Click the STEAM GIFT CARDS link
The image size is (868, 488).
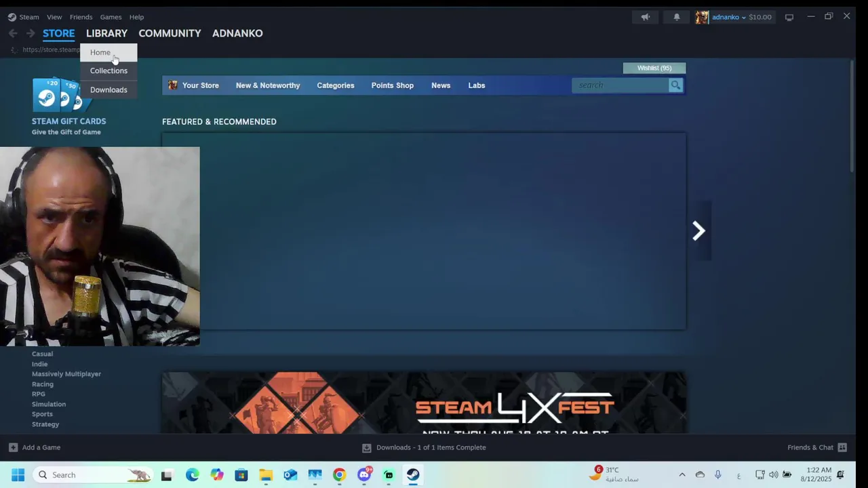click(x=68, y=121)
